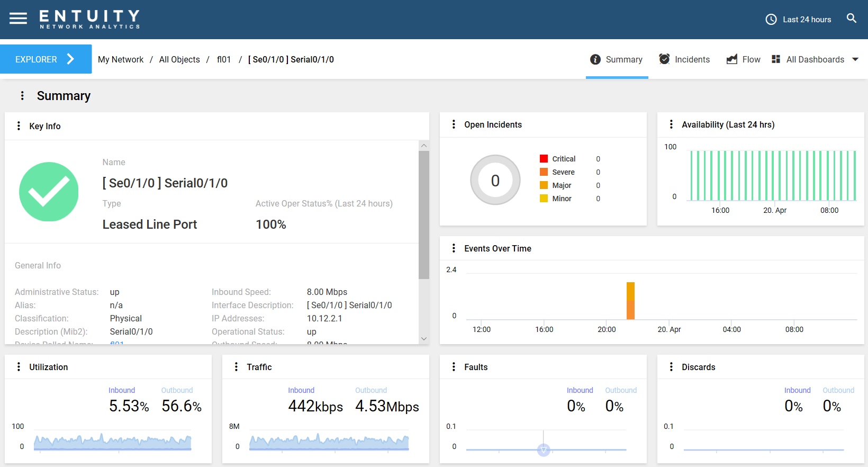Open Key Info panel options menu

click(x=19, y=126)
